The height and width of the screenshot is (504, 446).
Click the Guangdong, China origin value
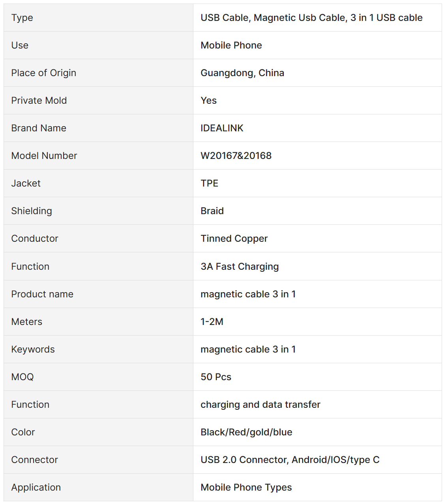pyautogui.click(x=242, y=73)
